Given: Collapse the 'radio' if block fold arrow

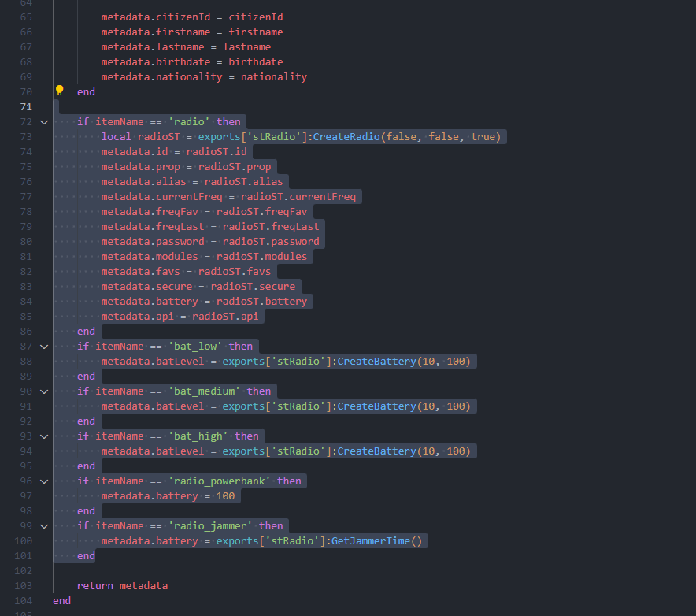Looking at the screenshot, I should 44,122.
